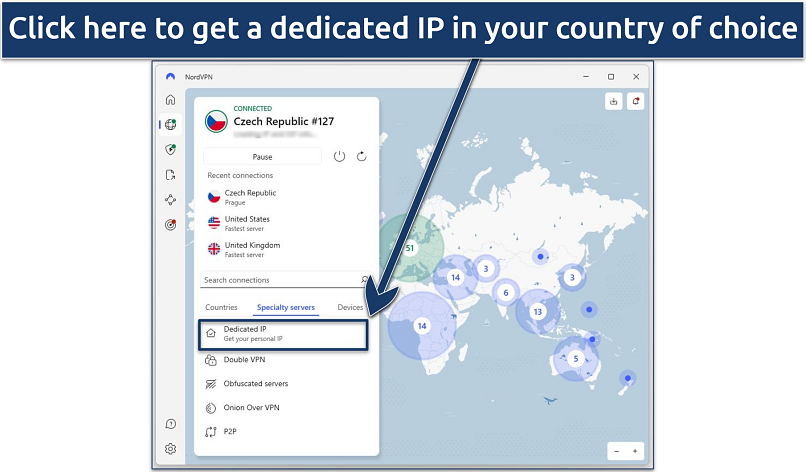Select Obfuscated servers option
Screen dimensions: 806x472
click(x=285, y=384)
